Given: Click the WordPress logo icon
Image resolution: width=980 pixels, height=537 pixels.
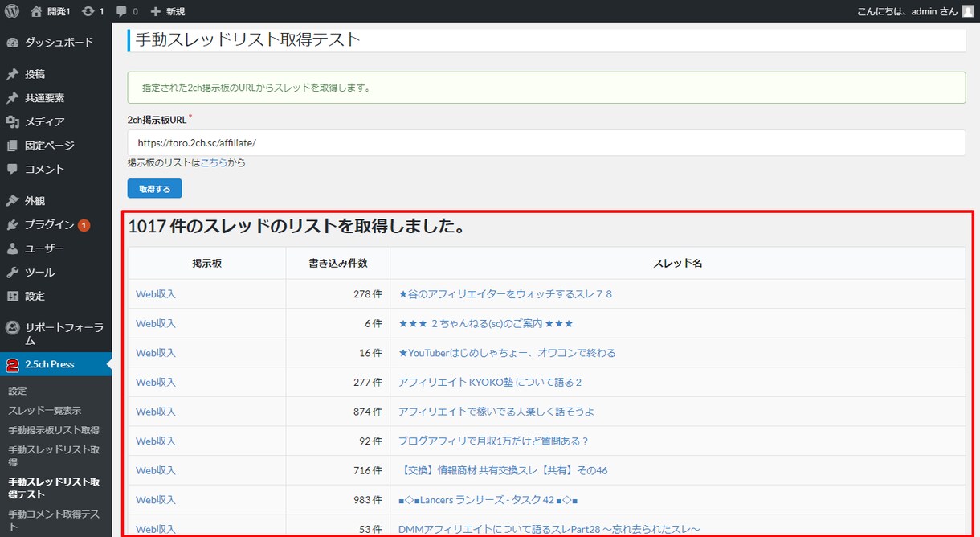Looking at the screenshot, I should click(11, 11).
